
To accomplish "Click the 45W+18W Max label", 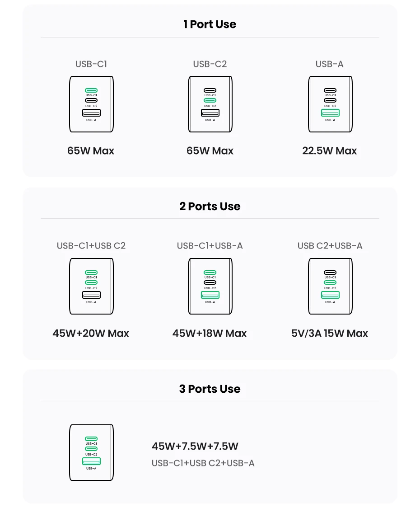I will pyautogui.click(x=210, y=334).
